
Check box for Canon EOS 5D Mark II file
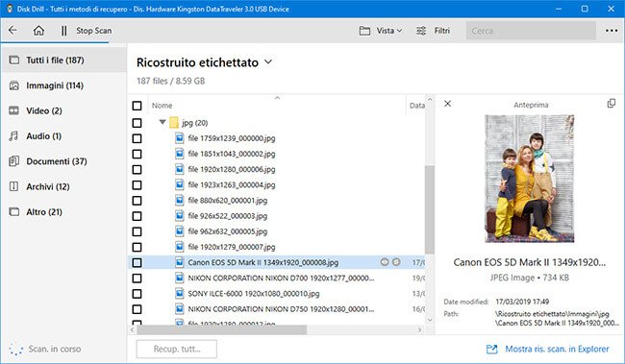click(137, 262)
